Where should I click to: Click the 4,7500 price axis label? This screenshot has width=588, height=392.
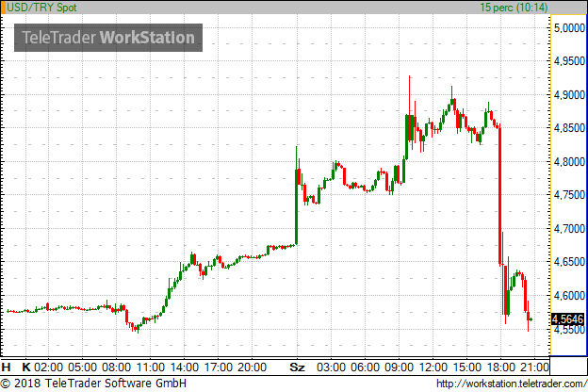coord(569,195)
